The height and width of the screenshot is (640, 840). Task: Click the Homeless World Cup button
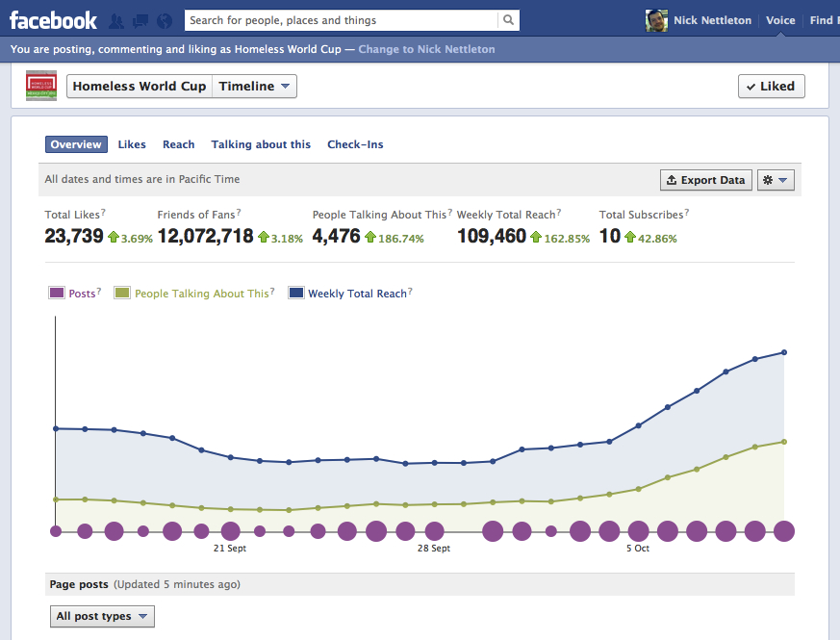[x=140, y=87]
